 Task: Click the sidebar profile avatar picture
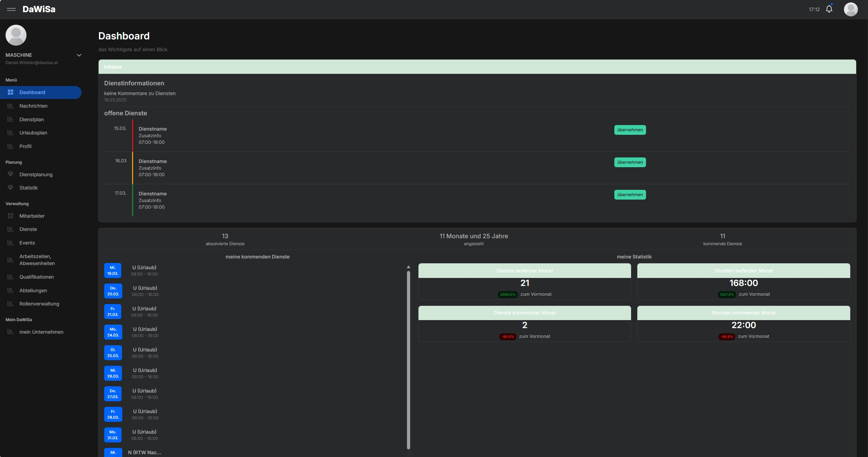(x=16, y=35)
